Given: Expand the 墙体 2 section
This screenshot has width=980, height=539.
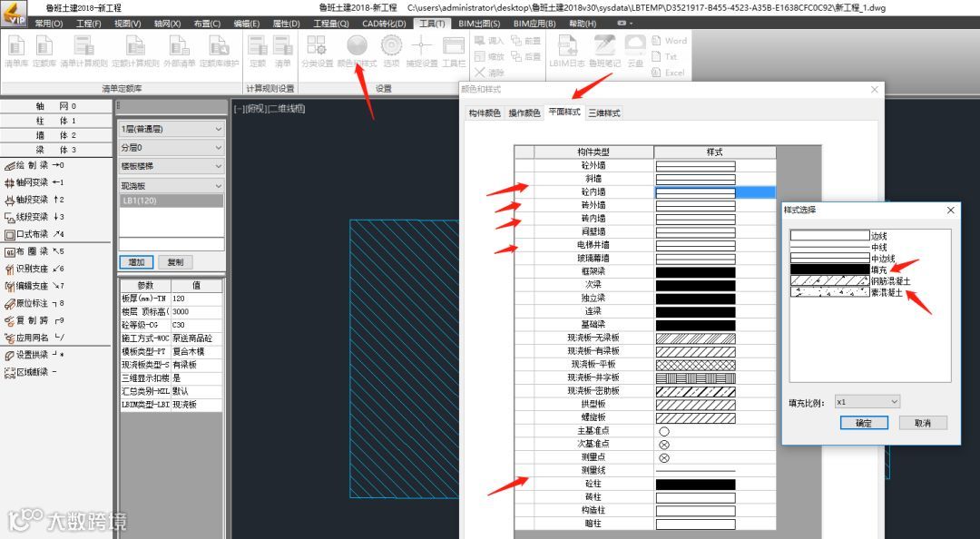Looking at the screenshot, I should (x=56, y=135).
